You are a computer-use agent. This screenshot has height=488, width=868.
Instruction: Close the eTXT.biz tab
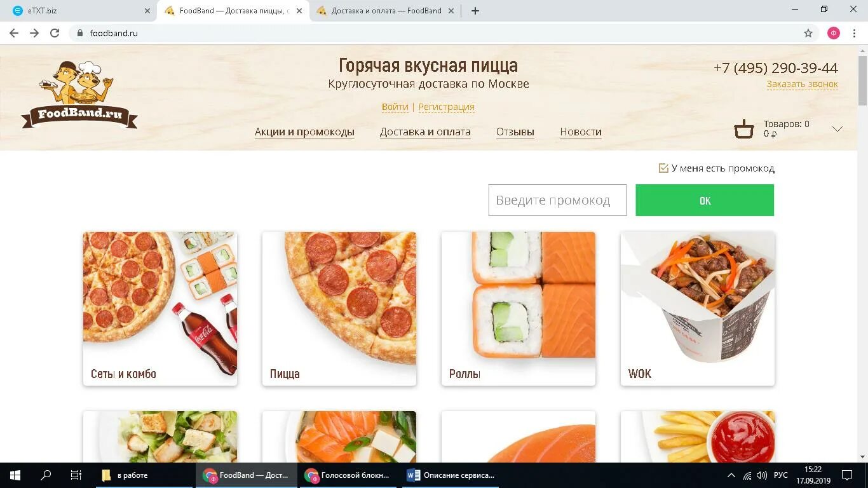coord(147,11)
